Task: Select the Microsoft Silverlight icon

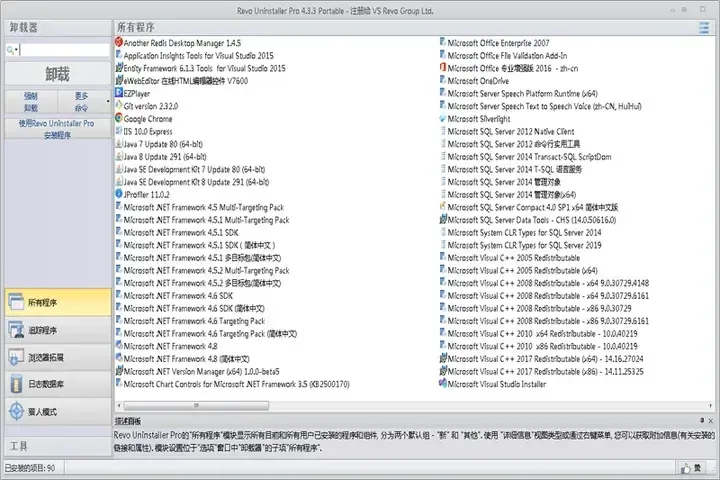Action: [x=443, y=118]
